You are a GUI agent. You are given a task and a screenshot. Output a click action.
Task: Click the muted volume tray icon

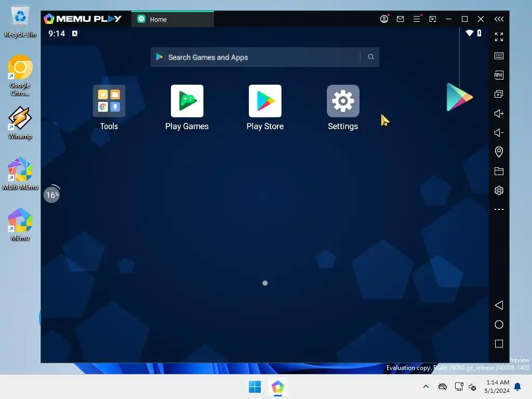(472, 387)
